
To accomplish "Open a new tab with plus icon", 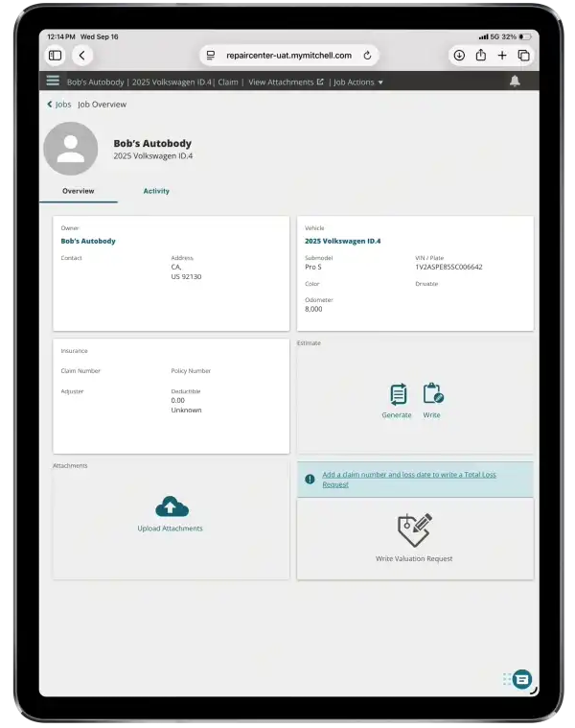I will pyautogui.click(x=502, y=56).
